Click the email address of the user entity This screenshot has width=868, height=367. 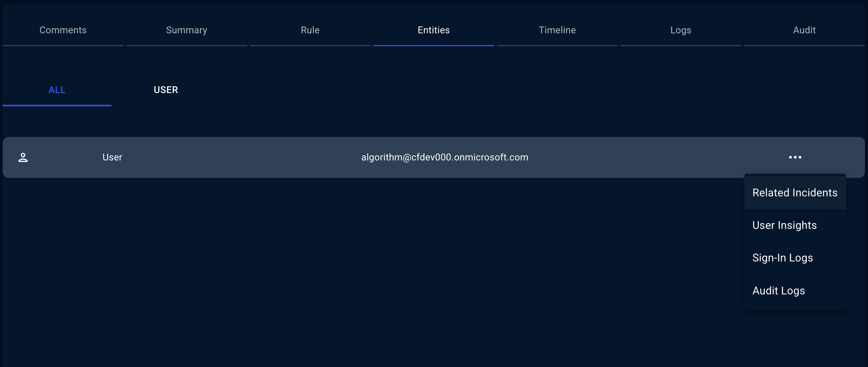444,157
